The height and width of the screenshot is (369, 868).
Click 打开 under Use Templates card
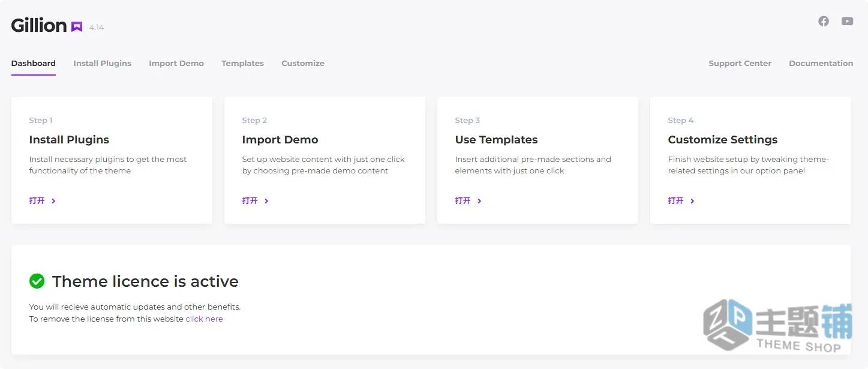[x=463, y=201]
